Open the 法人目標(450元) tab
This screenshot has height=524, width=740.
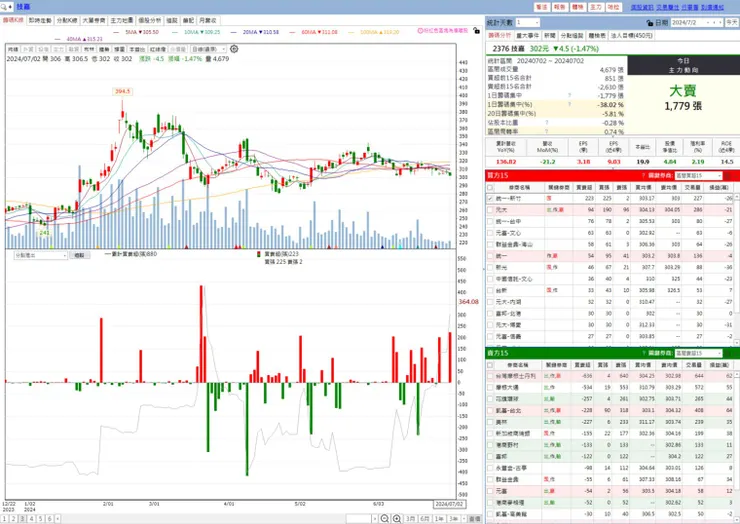[x=631, y=35]
